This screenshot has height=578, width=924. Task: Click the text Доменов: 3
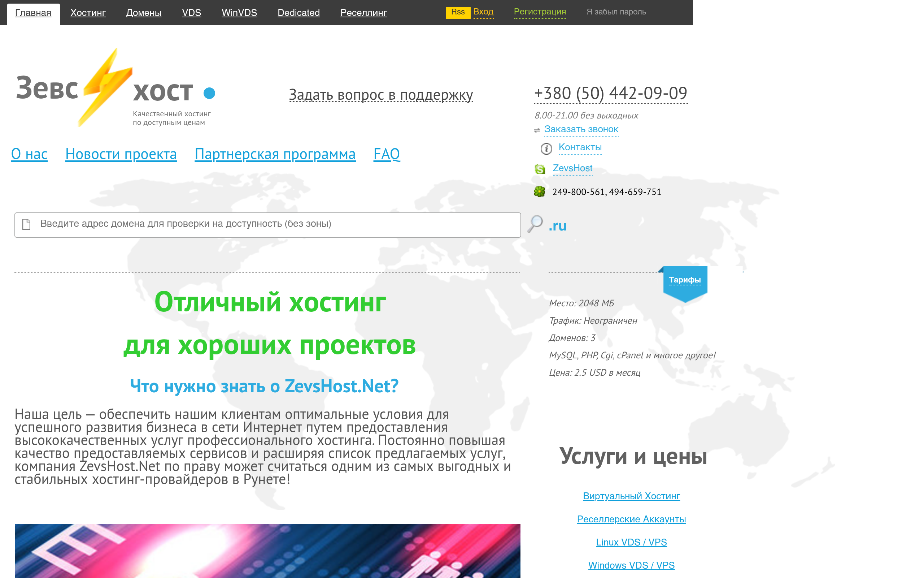click(x=572, y=338)
